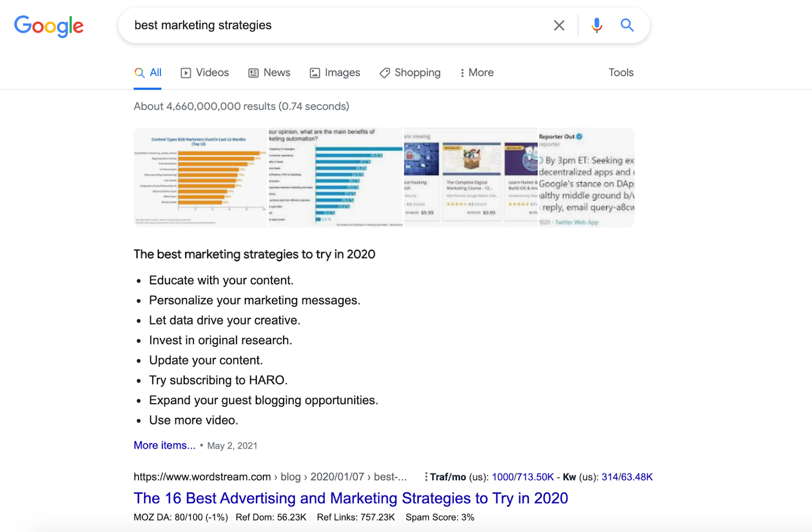Screen dimensions: 812x532
Task: Expand the snippet with More items...
Action: (164, 445)
